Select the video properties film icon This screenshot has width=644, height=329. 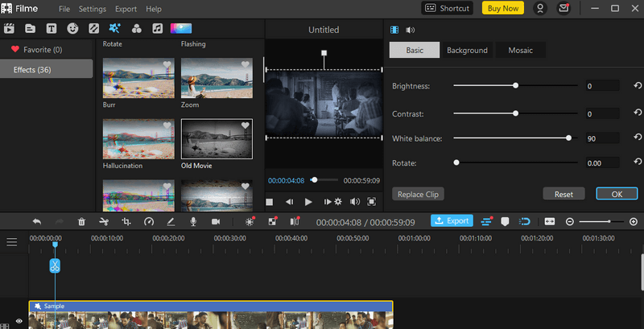pos(394,30)
